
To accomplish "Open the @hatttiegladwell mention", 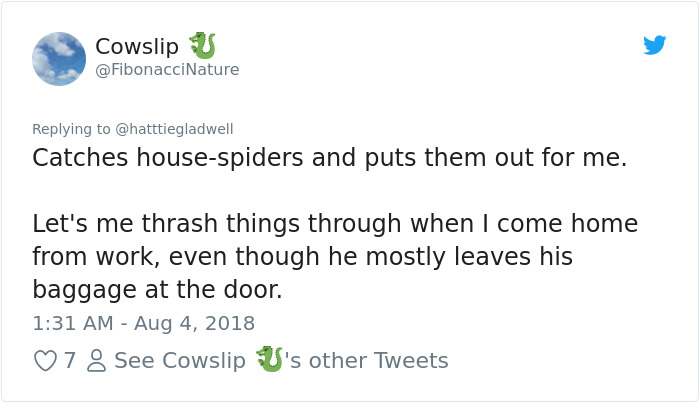I will [x=173, y=129].
